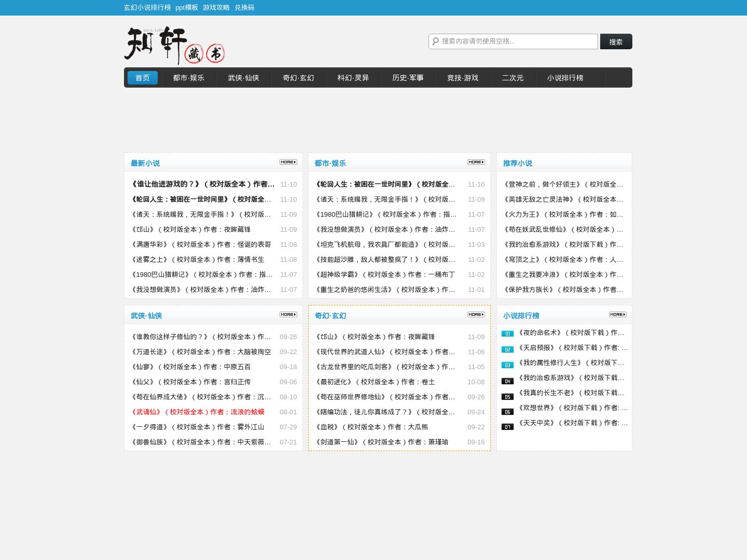
Task: Open 《登神之前，做个好领主》 link
Action: pyautogui.click(x=563, y=184)
